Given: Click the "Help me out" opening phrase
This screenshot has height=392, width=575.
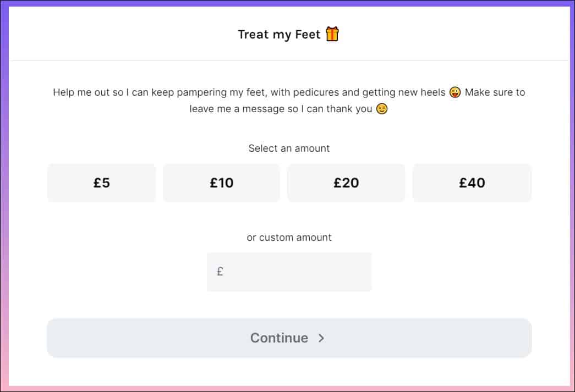Looking at the screenshot, I should [81, 92].
